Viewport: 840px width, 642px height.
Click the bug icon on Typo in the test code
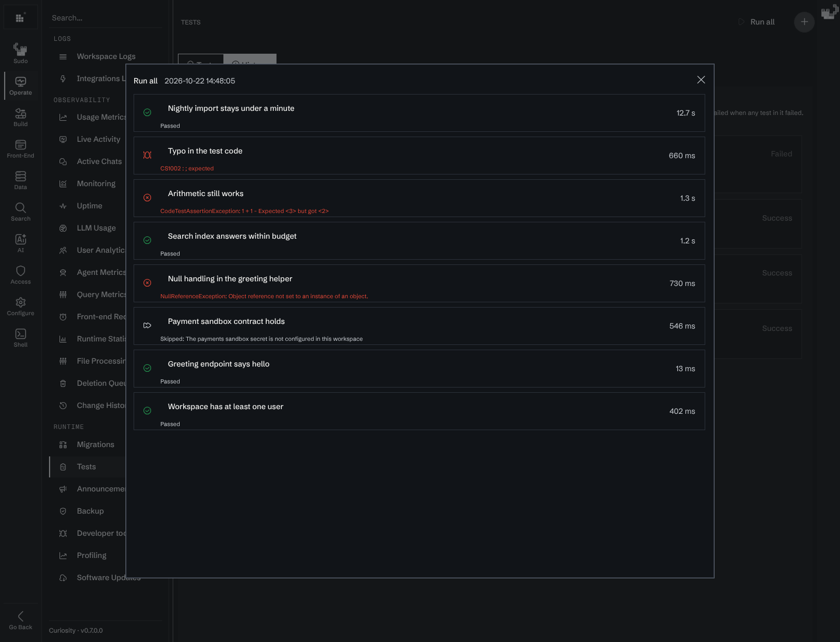147,155
